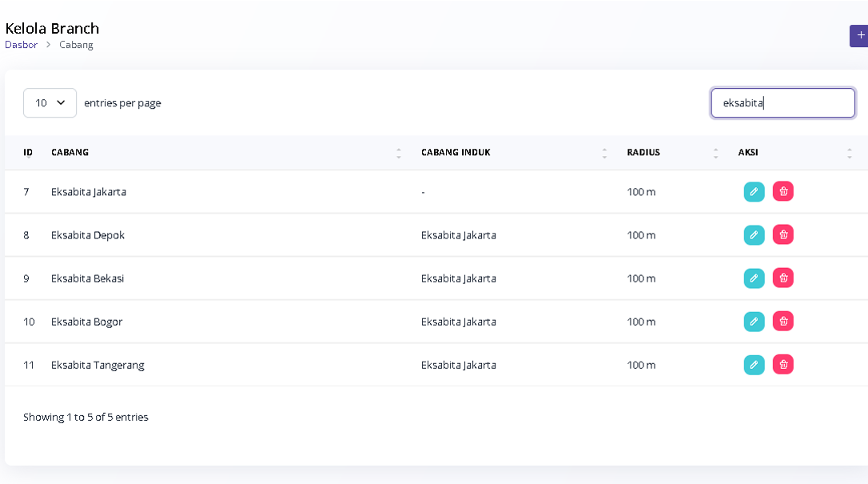The height and width of the screenshot is (484, 868).
Task: Click the purple add branch button
Action: (859, 36)
